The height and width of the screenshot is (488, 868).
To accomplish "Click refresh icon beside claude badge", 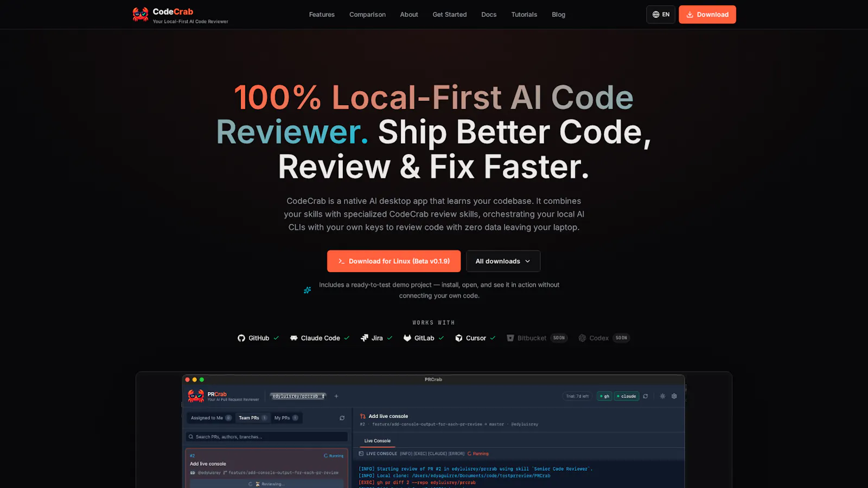I will [x=646, y=396].
